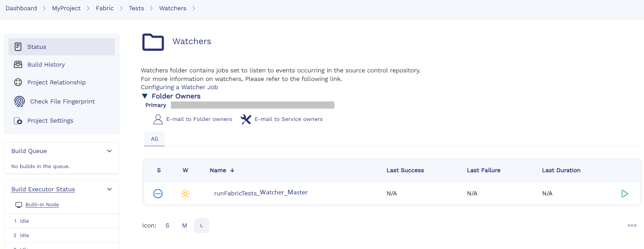Click the E-mail to Folder owners person icon
The width and height of the screenshot is (644, 249).
point(158,119)
